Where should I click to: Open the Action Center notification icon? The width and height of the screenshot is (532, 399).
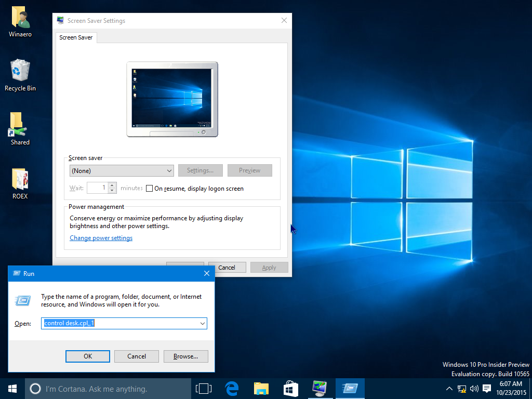point(487,389)
